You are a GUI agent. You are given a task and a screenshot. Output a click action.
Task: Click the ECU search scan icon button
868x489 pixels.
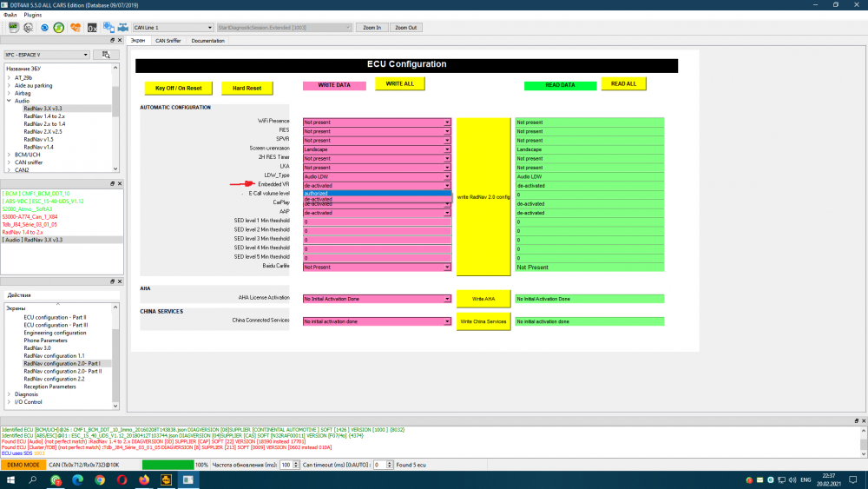pyautogui.click(x=106, y=55)
